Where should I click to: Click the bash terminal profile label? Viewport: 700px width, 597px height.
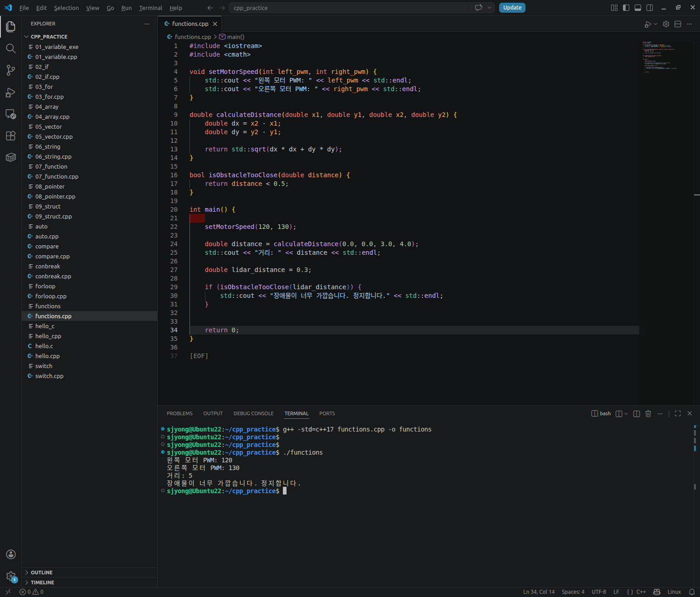tap(601, 413)
